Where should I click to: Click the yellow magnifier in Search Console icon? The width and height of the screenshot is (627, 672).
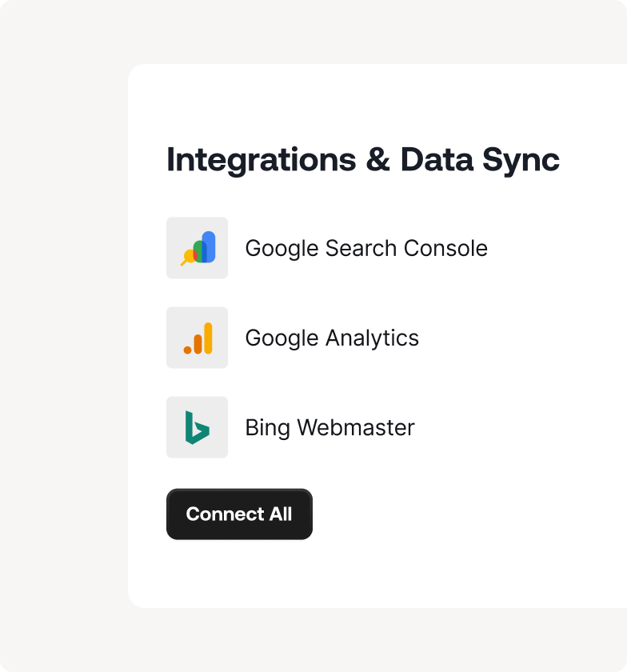pos(189,257)
